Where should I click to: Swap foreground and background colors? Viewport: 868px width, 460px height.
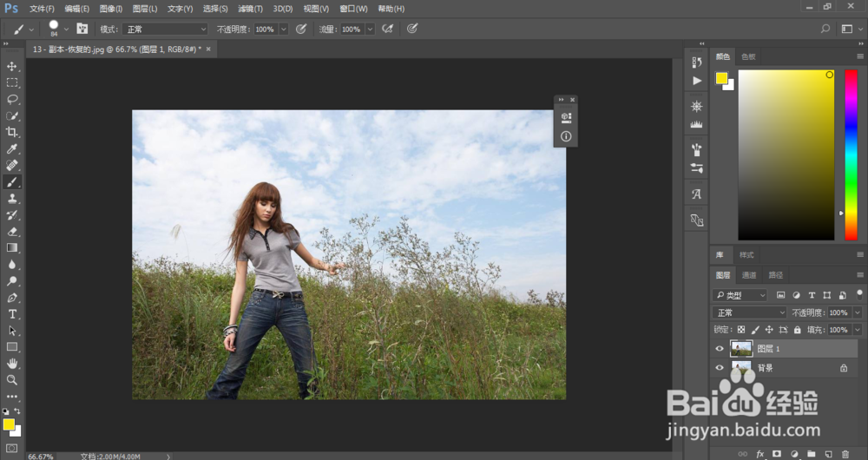(17, 411)
